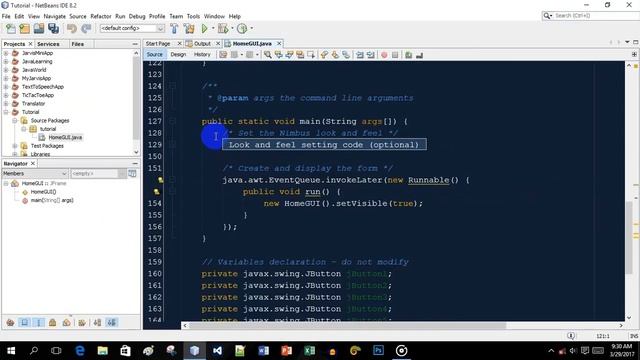Click the editor vertical scrollbar thumb

click(x=629, y=237)
